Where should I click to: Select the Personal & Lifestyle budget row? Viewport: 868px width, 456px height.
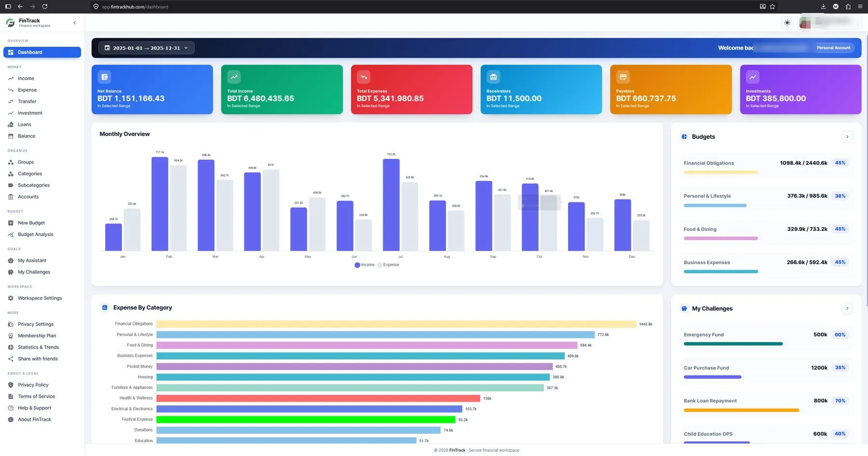tap(766, 200)
